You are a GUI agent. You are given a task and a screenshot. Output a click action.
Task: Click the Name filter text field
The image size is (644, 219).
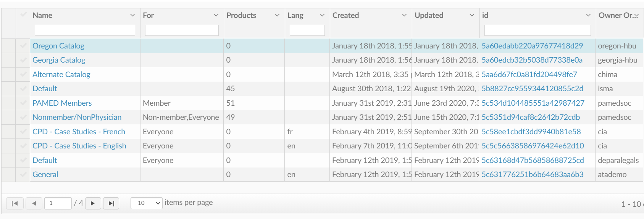coord(85,30)
